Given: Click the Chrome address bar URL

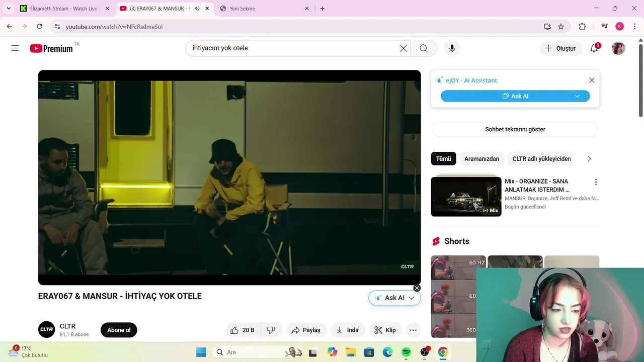Looking at the screenshot, I should (114, 27).
